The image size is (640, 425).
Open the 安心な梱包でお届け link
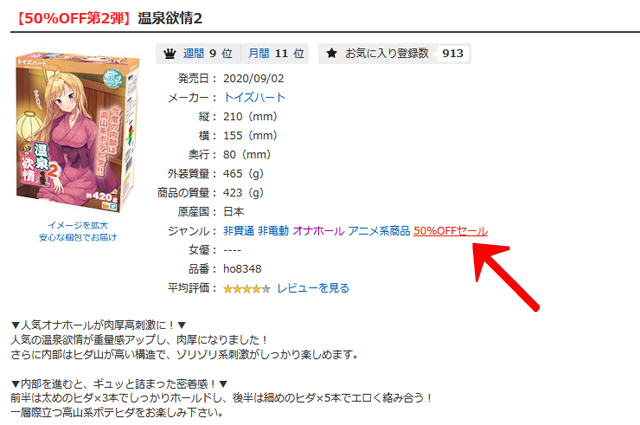point(78,237)
